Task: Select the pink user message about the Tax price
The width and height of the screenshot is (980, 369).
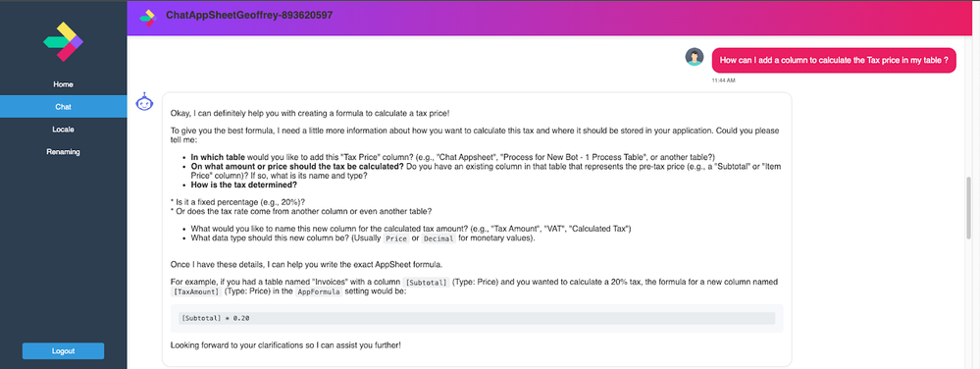Action: tap(834, 61)
